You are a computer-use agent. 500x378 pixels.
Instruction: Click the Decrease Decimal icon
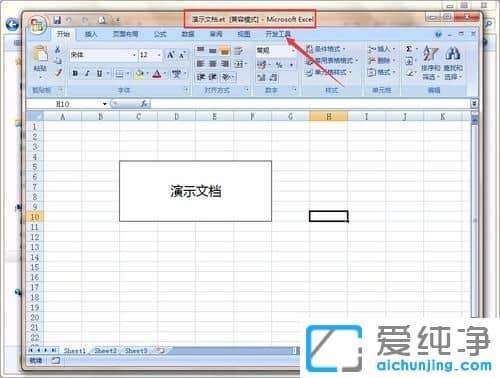(x=273, y=78)
